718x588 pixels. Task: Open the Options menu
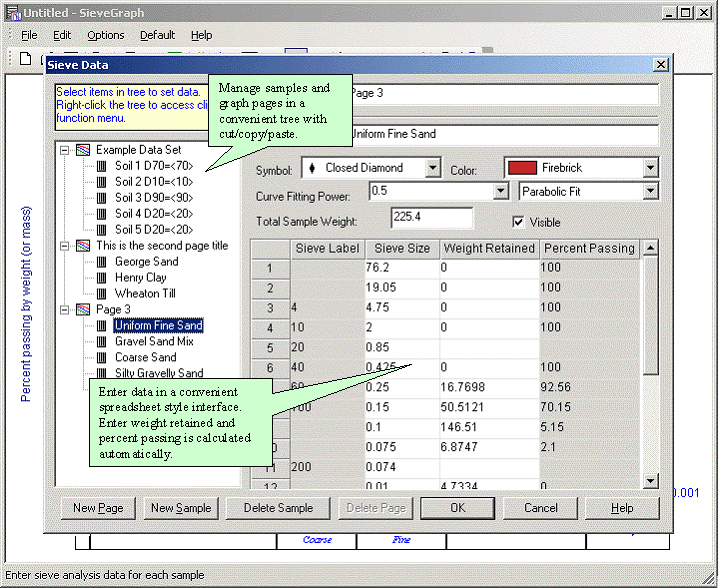point(106,35)
